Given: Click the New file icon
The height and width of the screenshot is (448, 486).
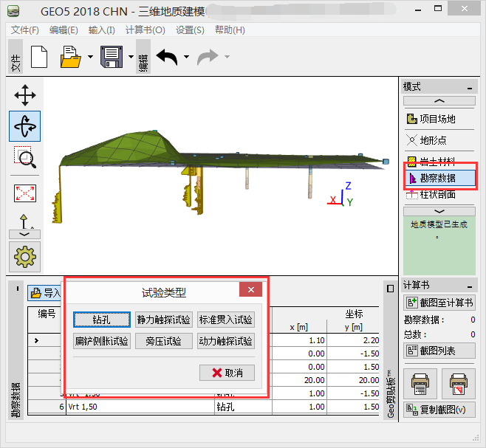Looking at the screenshot, I should pos(38,57).
